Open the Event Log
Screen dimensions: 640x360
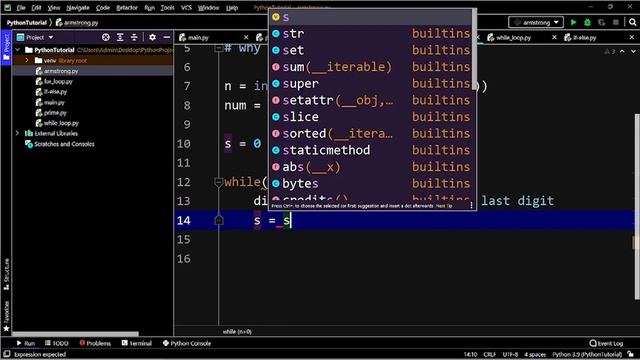click(607, 343)
